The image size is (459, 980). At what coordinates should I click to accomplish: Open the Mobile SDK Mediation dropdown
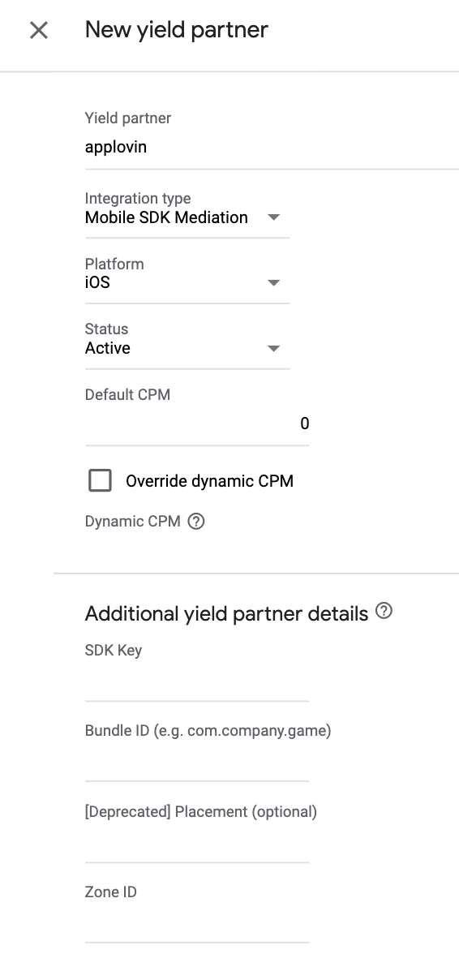tap(187, 217)
